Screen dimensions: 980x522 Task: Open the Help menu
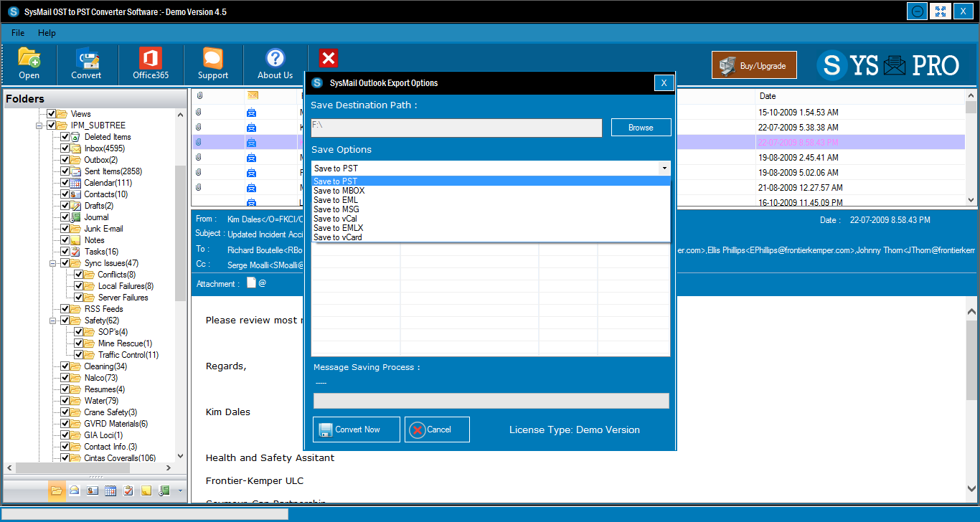pyautogui.click(x=47, y=33)
